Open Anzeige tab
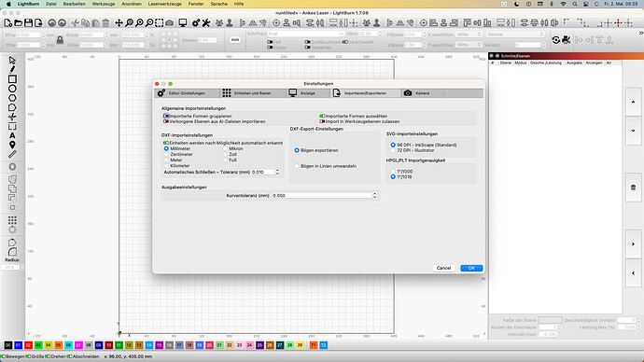The image size is (644, 362). [x=307, y=93]
